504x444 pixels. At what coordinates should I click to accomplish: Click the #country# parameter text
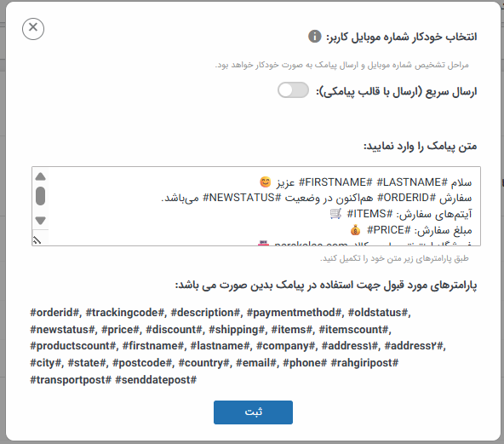point(204,363)
